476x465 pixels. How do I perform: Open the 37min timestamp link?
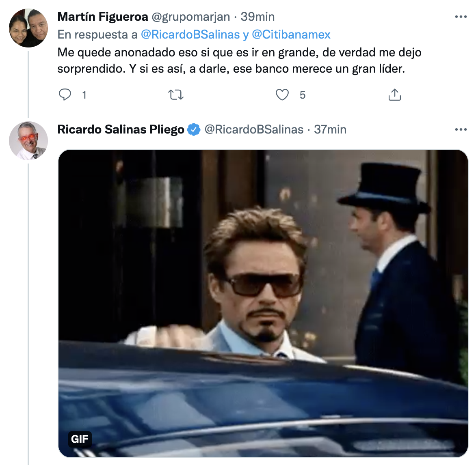[330, 130]
